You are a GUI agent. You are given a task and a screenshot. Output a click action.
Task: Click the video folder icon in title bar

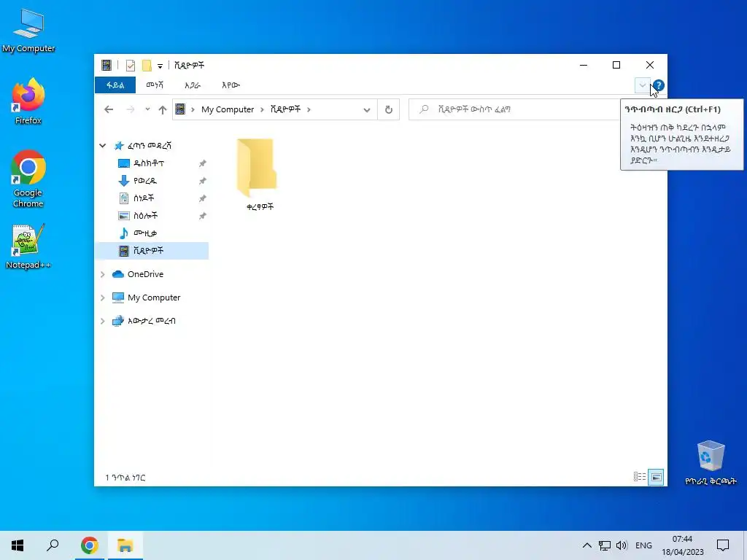(x=107, y=65)
